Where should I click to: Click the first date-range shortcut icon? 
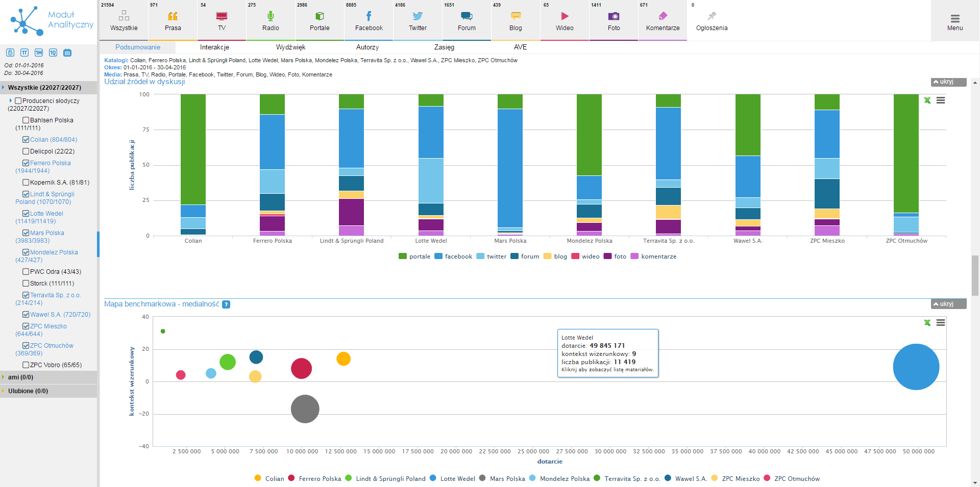tap(10, 53)
